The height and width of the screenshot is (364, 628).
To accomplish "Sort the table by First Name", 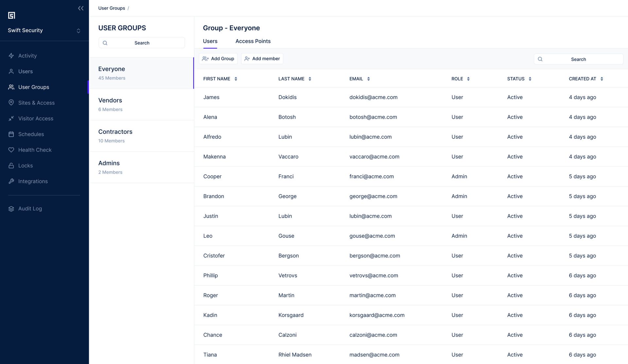I will point(235,79).
